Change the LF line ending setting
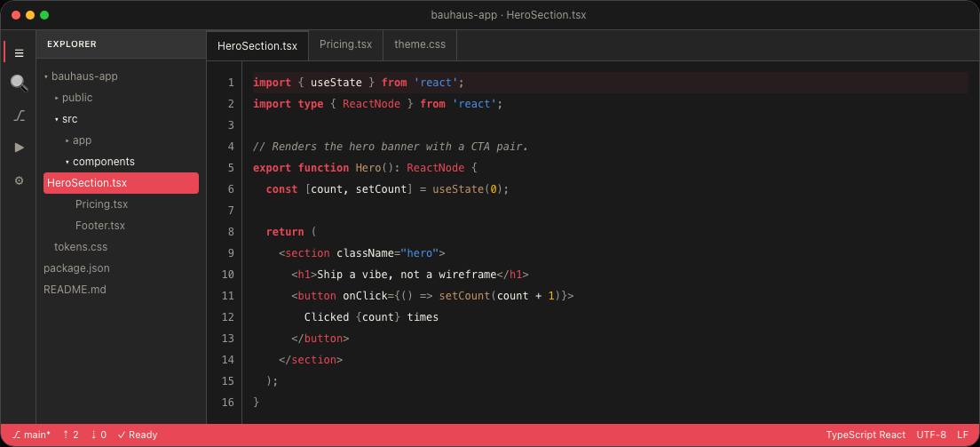Image resolution: width=980 pixels, height=447 pixels. point(962,435)
